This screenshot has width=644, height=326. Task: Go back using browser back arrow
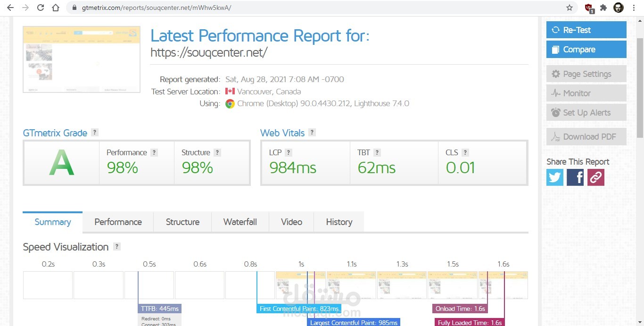(x=10, y=8)
